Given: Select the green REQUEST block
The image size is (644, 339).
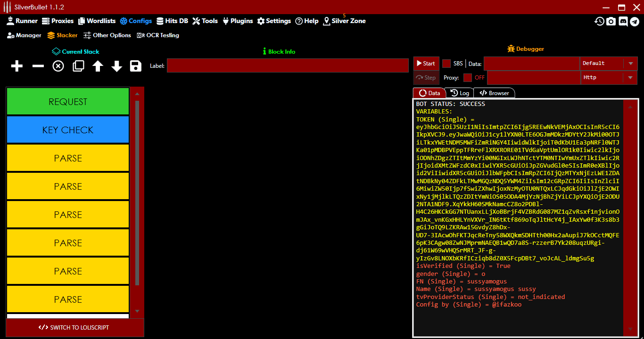Looking at the screenshot, I should tap(68, 102).
